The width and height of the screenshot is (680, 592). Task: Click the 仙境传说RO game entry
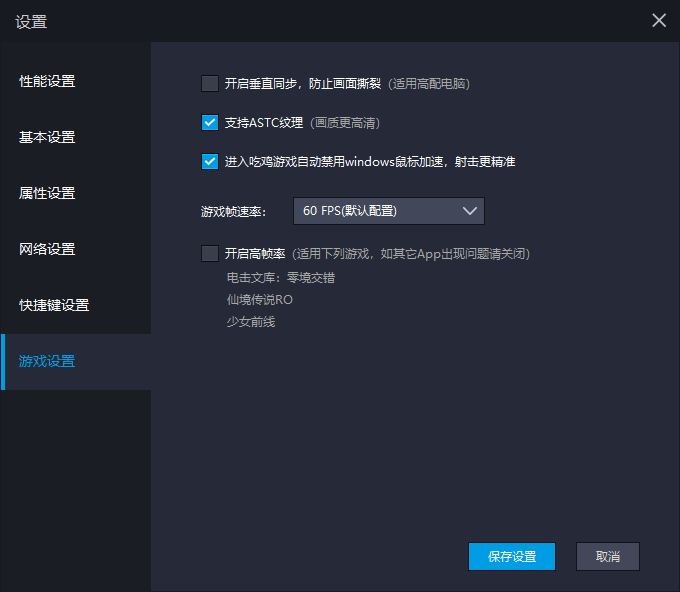(260, 300)
